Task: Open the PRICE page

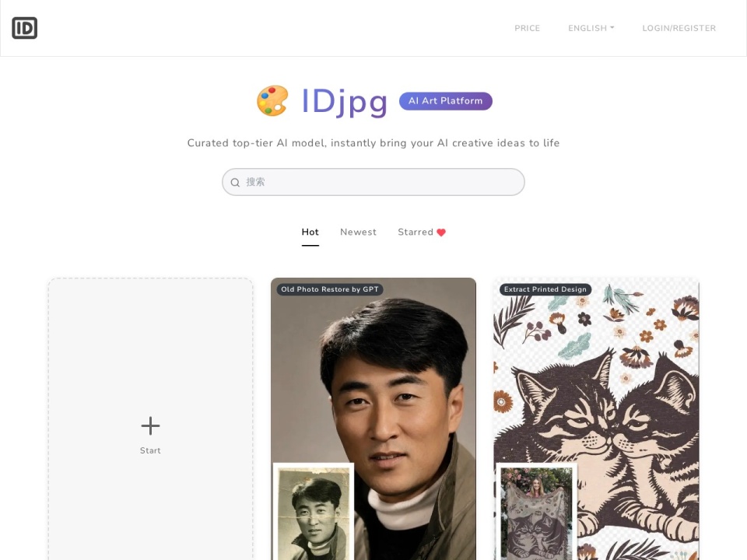Action: [527, 28]
